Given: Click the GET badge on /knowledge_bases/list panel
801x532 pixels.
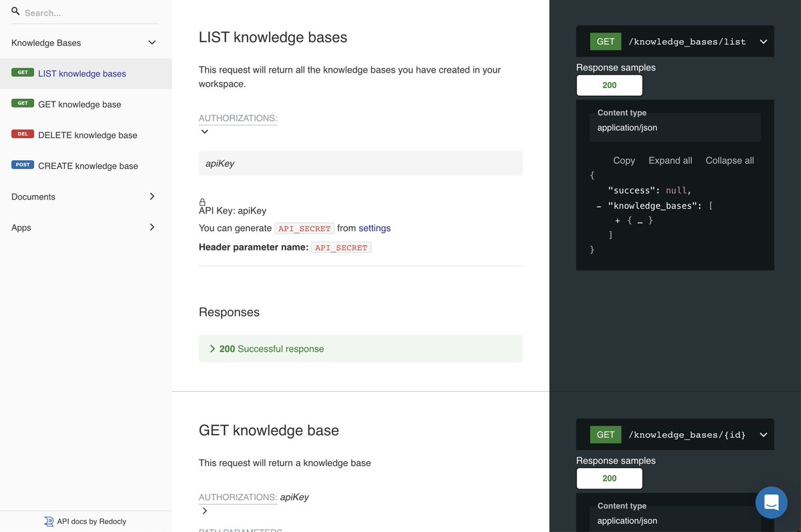Looking at the screenshot, I should pyautogui.click(x=605, y=41).
